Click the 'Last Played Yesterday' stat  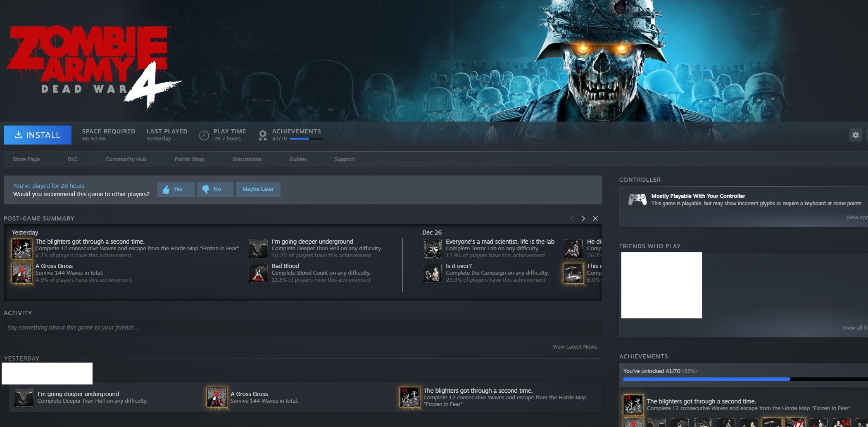[x=167, y=135]
